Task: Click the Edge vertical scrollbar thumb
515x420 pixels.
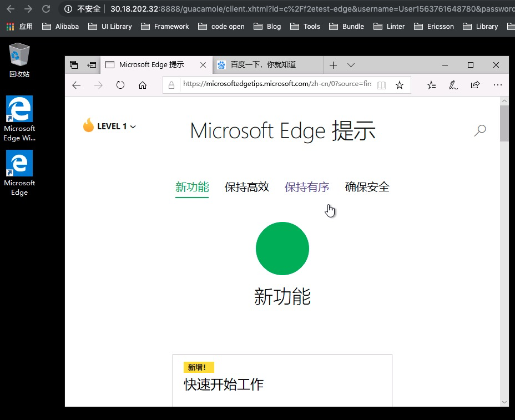Action: tap(504, 123)
